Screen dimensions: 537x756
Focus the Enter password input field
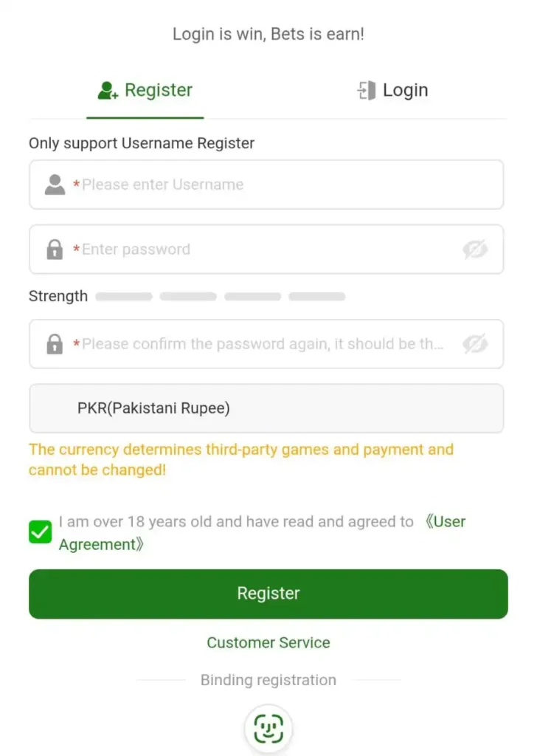coord(266,250)
